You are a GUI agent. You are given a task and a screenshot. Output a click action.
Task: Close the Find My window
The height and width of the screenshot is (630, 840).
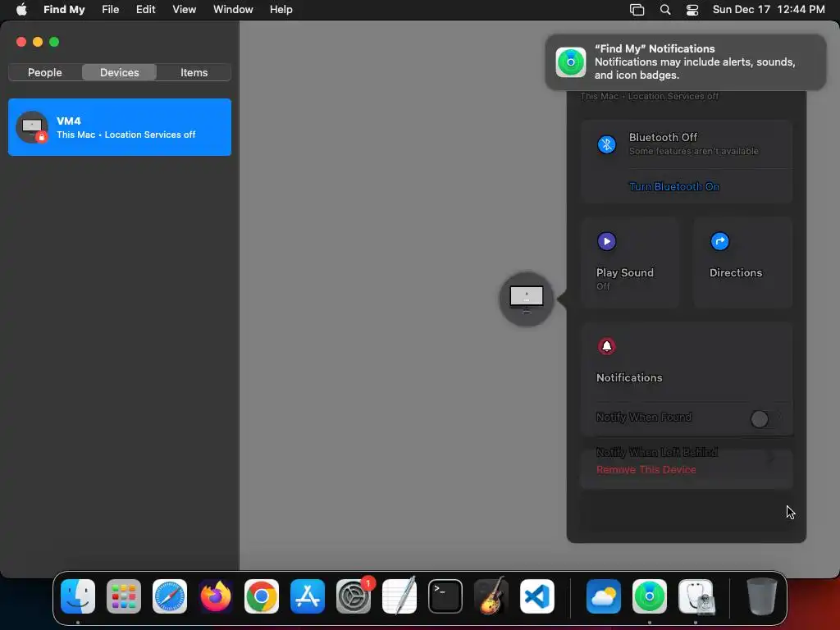coord(21,42)
